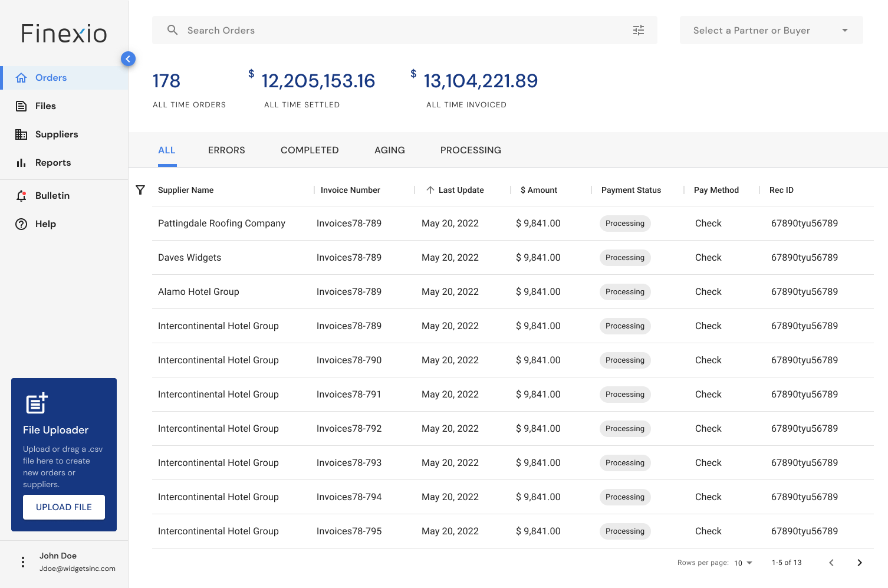888x588 pixels.
Task: Click the UPLOAD FILE button
Action: (x=64, y=507)
